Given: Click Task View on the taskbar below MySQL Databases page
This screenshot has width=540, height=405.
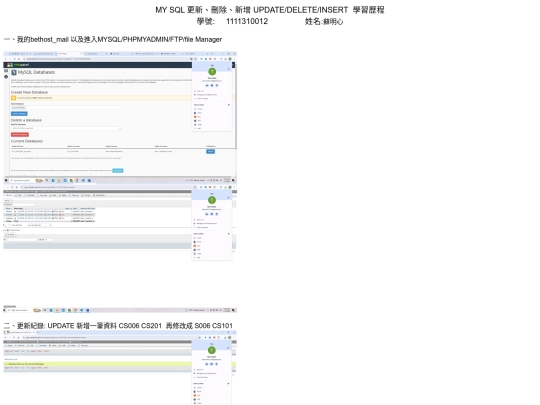Looking at the screenshot, I should 47,180.
